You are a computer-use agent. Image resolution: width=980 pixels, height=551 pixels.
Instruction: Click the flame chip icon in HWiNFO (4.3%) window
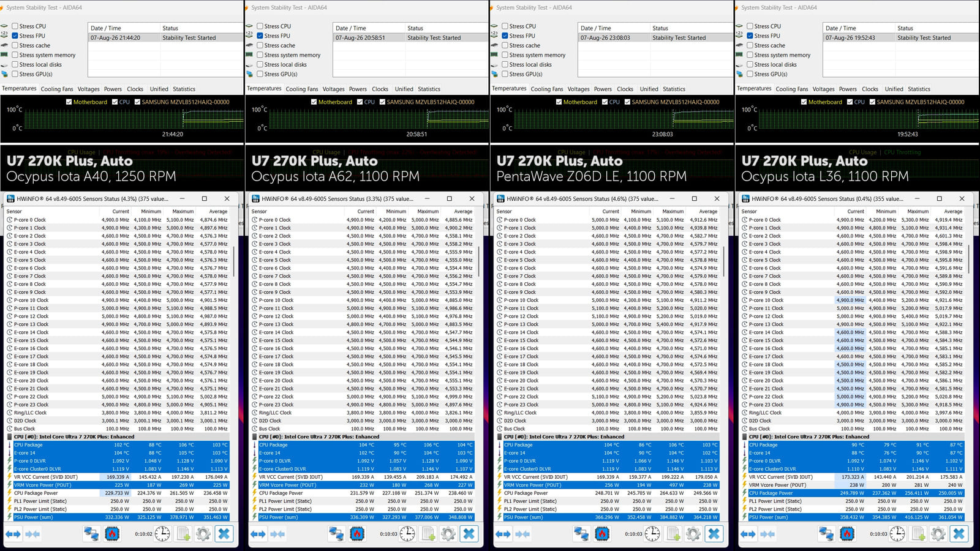point(111,534)
